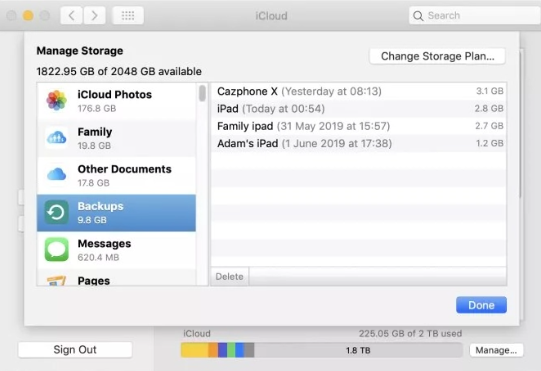The height and width of the screenshot is (371, 541).
Task: Click the Backups restore arrow icon
Action: [56, 212]
